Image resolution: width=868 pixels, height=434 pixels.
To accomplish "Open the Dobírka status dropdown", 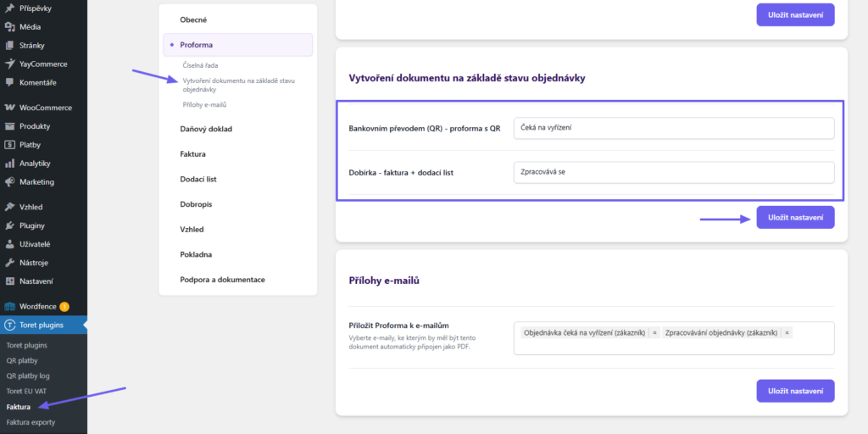I will point(674,172).
